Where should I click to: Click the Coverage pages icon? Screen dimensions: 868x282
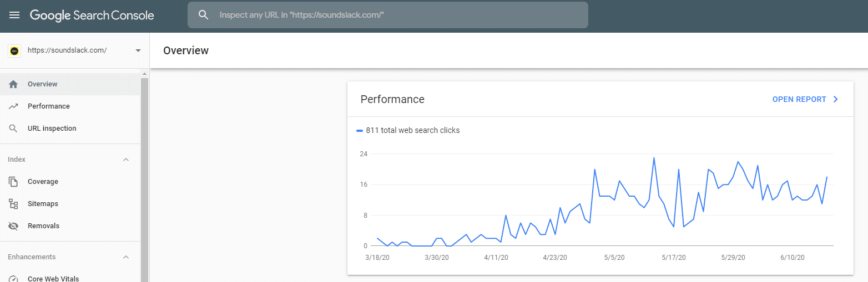14,182
